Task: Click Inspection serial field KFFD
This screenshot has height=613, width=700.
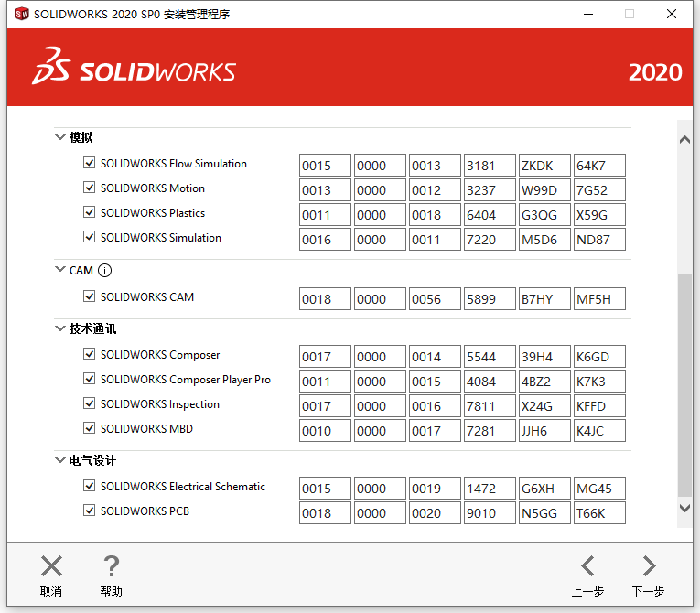Action: point(599,406)
